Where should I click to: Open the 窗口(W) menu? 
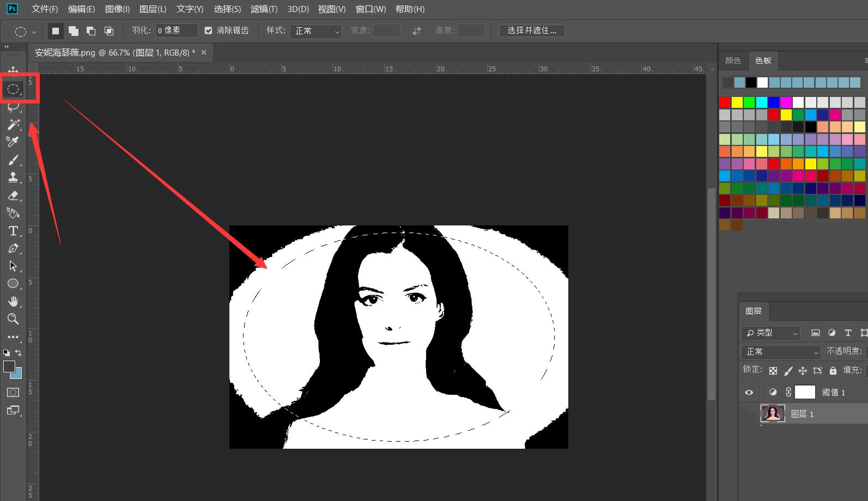(x=371, y=9)
